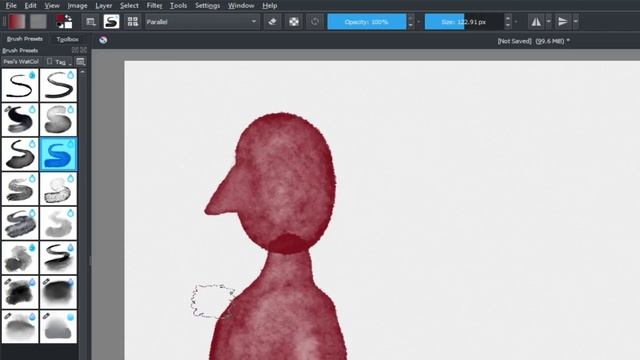Screen dimensions: 640x360
Task: Click the Opacity 100% slider
Action: pyautogui.click(x=367, y=22)
